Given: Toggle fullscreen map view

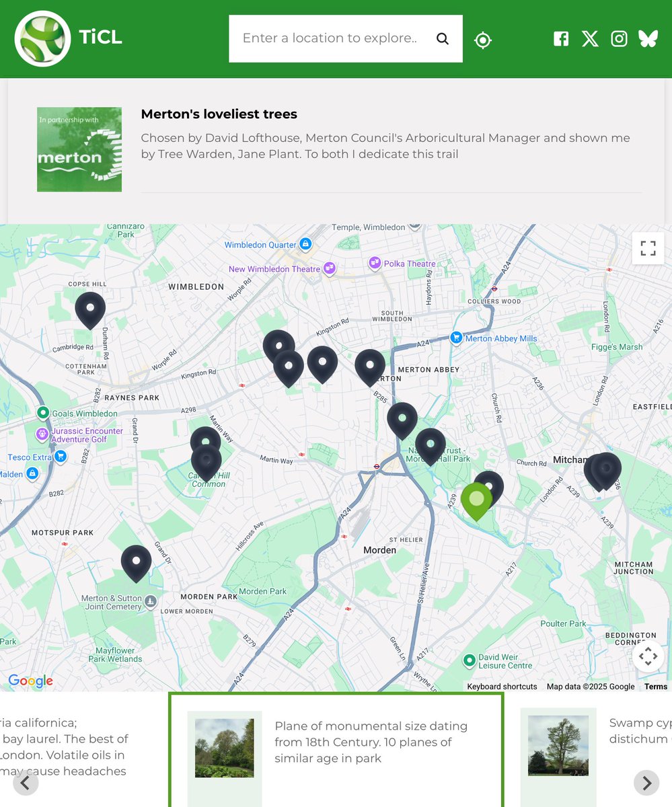Looking at the screenshot, I should pyautogui.click(x=648, y=248).
